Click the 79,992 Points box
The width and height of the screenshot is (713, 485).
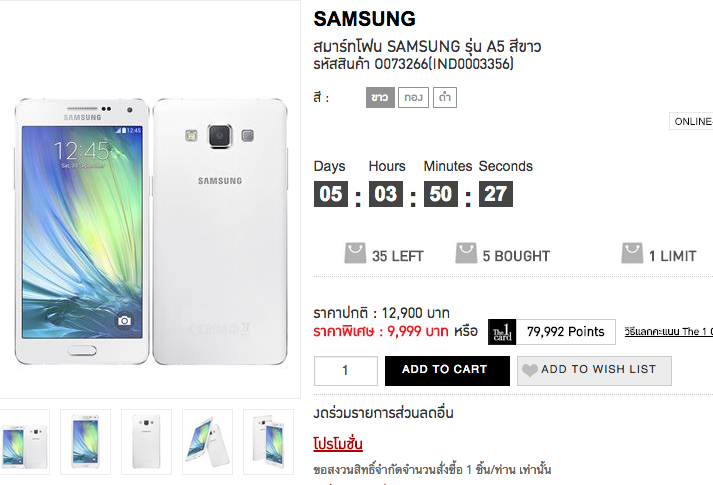pyautogui.click(x=566, y=332)
